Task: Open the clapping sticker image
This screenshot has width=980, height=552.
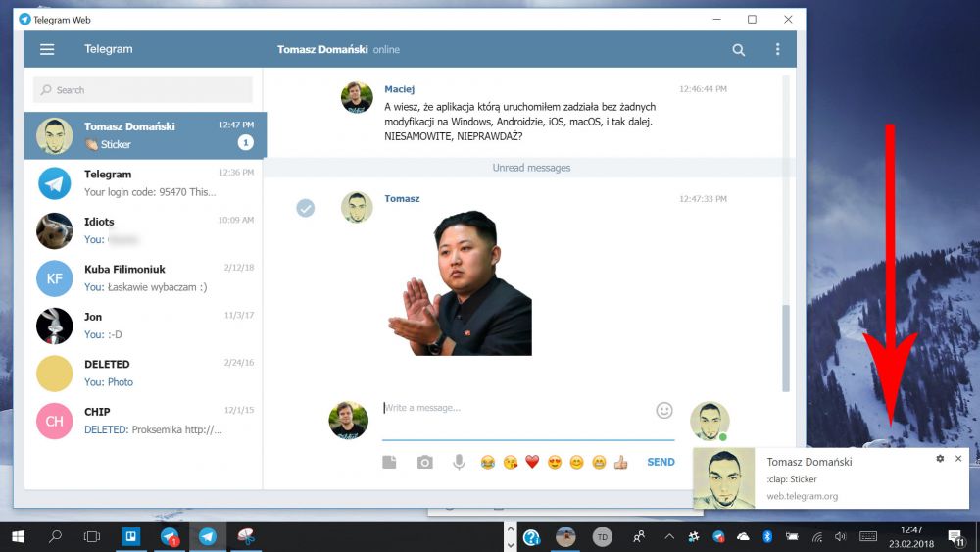Action: coord(460,283)
